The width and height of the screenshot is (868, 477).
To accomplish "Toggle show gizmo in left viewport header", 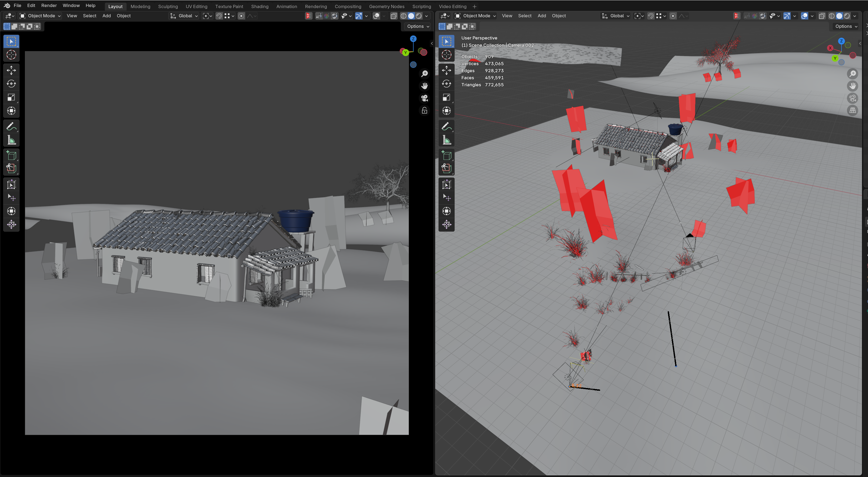I will (358, 16).
